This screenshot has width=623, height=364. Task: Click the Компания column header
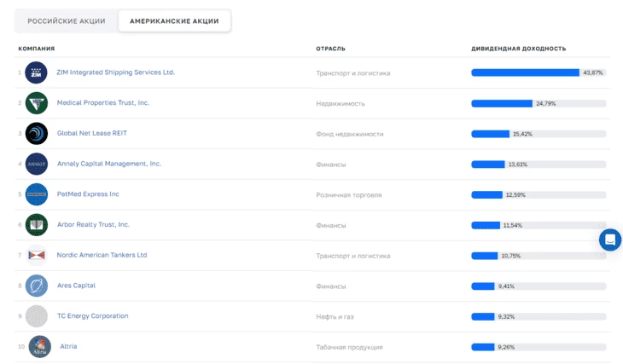pyautogui.click(x=37, y=49)
